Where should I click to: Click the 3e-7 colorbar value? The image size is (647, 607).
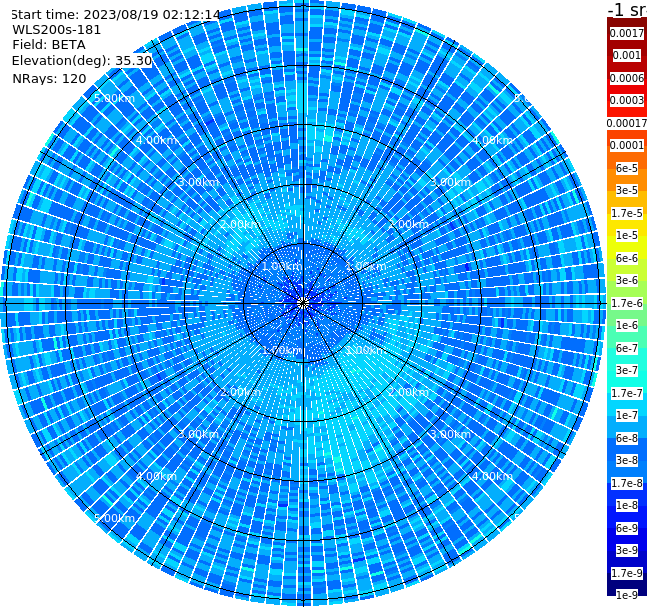(627, 370)
